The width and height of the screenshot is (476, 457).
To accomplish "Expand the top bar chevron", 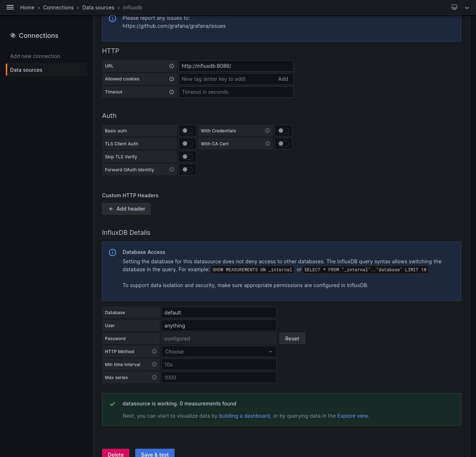I will [x=467, y=8].
